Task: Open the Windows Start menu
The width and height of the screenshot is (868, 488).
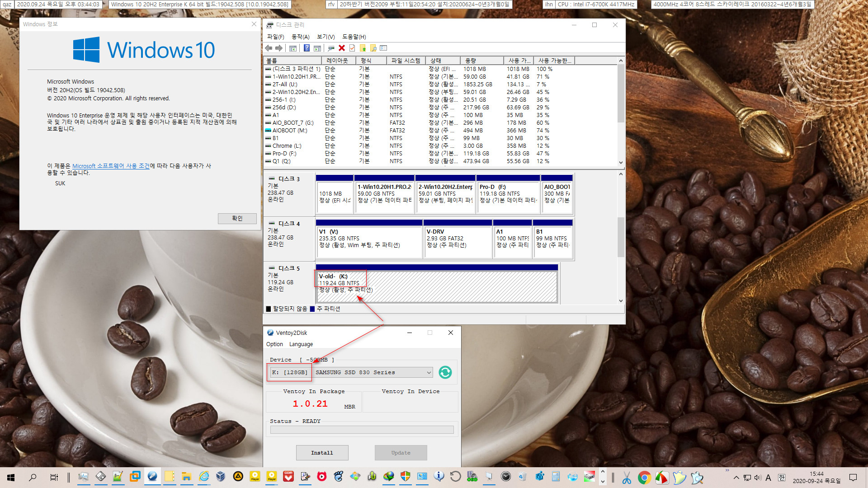Action: (11, 477)
